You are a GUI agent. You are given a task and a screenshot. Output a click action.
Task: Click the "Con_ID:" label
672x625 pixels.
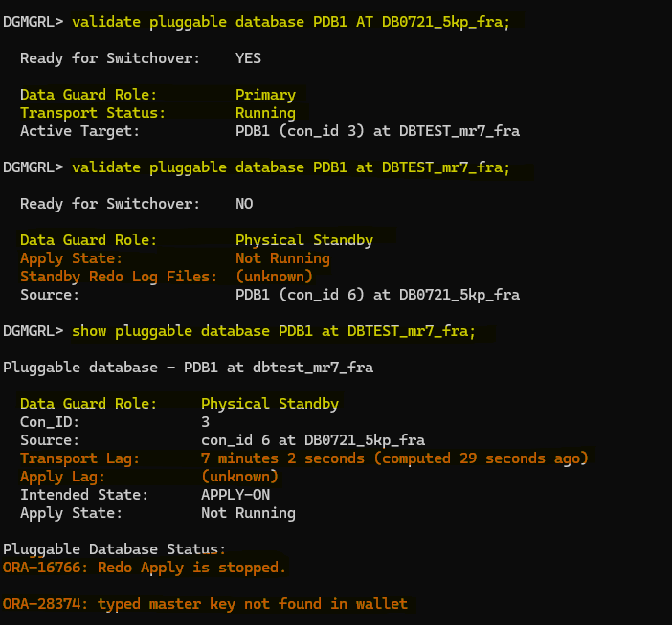pos(50,422)
